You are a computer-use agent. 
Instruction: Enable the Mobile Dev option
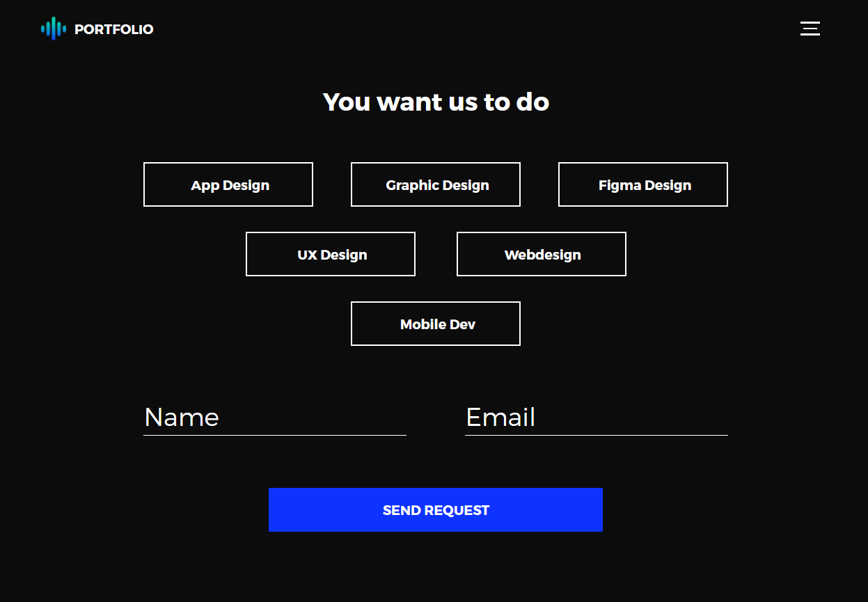436,324
